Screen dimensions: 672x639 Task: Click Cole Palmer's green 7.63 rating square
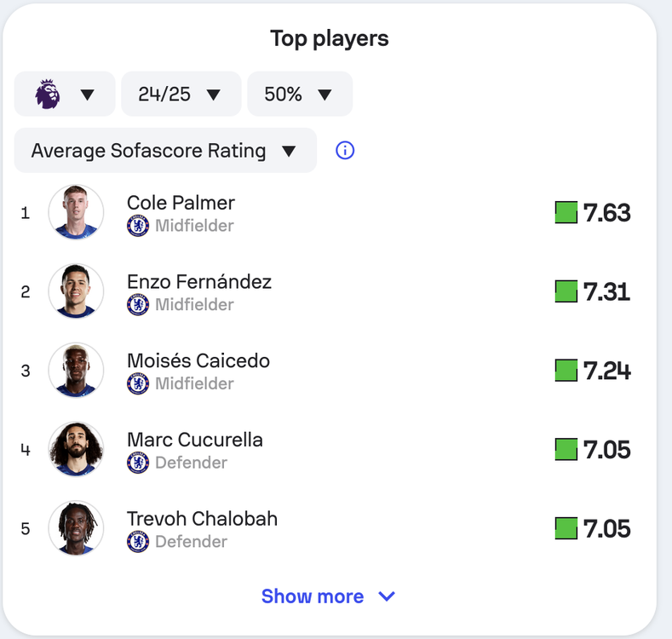[566, 212]
